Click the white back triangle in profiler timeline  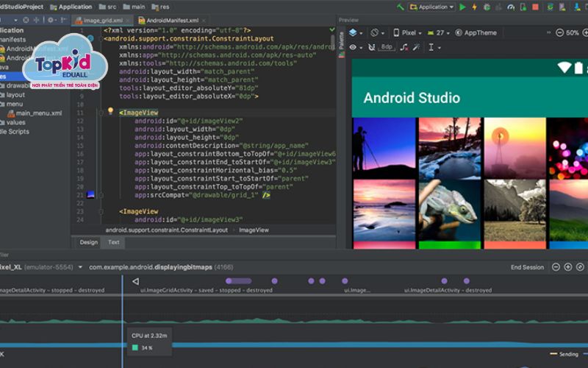[x=135, y=281]
